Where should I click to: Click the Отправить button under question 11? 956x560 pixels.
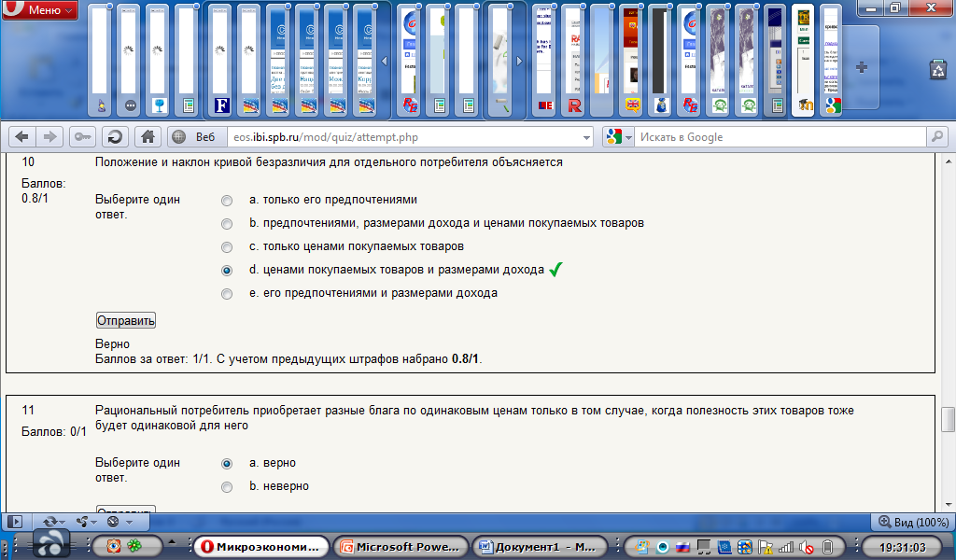tap(126, 509)
